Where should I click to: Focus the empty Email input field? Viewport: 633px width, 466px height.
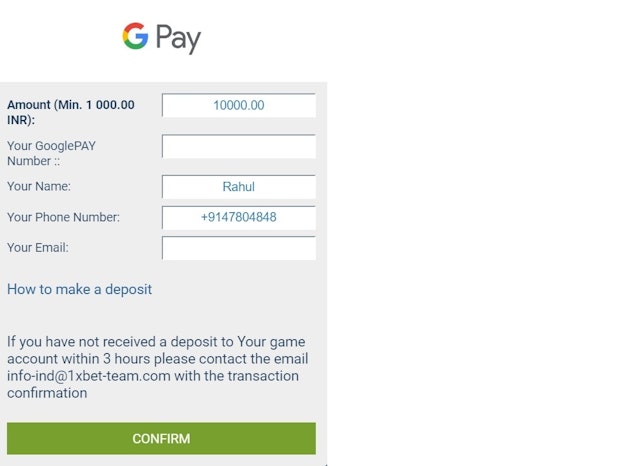[x=238, y=248]
